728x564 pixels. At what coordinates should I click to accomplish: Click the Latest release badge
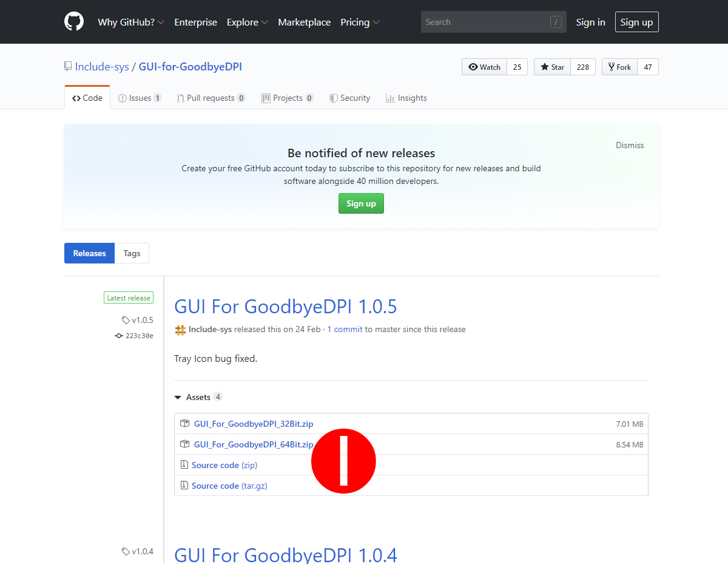[x=129, y=297]
